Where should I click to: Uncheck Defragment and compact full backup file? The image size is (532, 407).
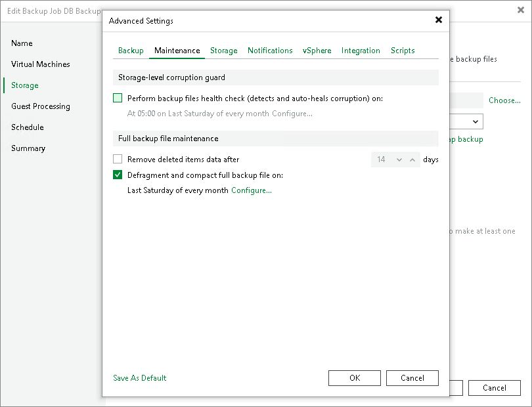(x=118, y=175)
